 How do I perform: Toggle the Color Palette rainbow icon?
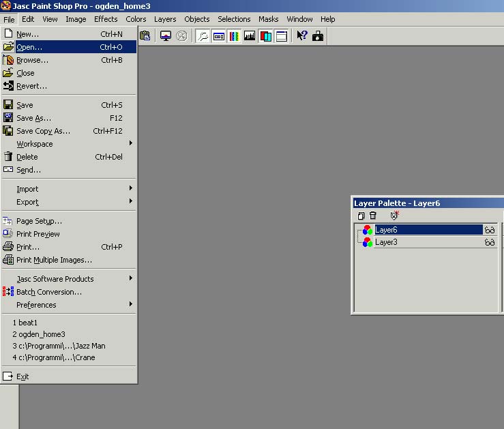tap(234, 35)
